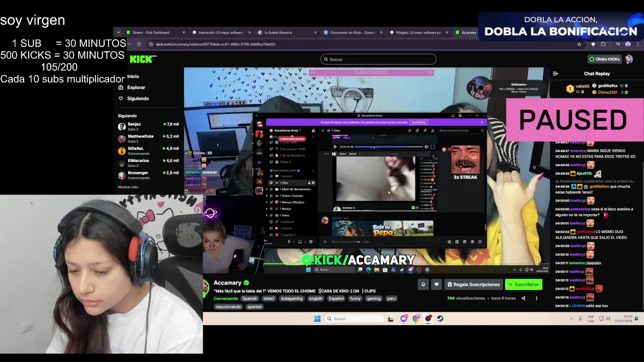The image size is (644, 362).
Task: Click godlikefox in chat leaderboard
Action: pyautogui.click(x=608, y=86)
